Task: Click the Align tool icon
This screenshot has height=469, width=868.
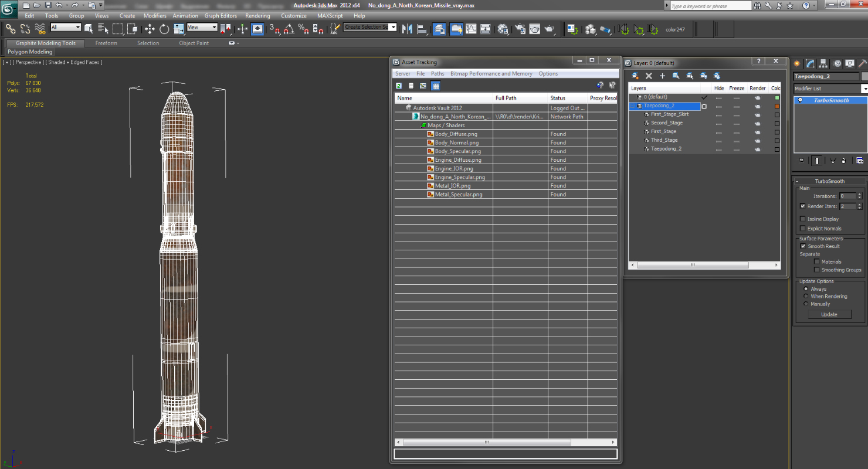Action: [422, 29]
